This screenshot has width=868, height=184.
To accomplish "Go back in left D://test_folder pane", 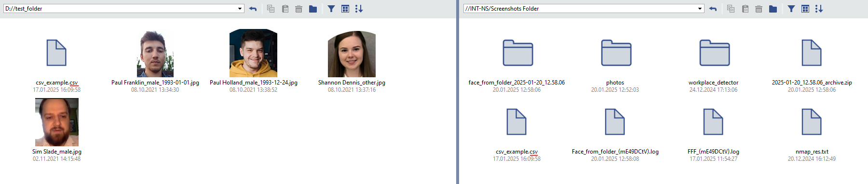I will [253, 9].
